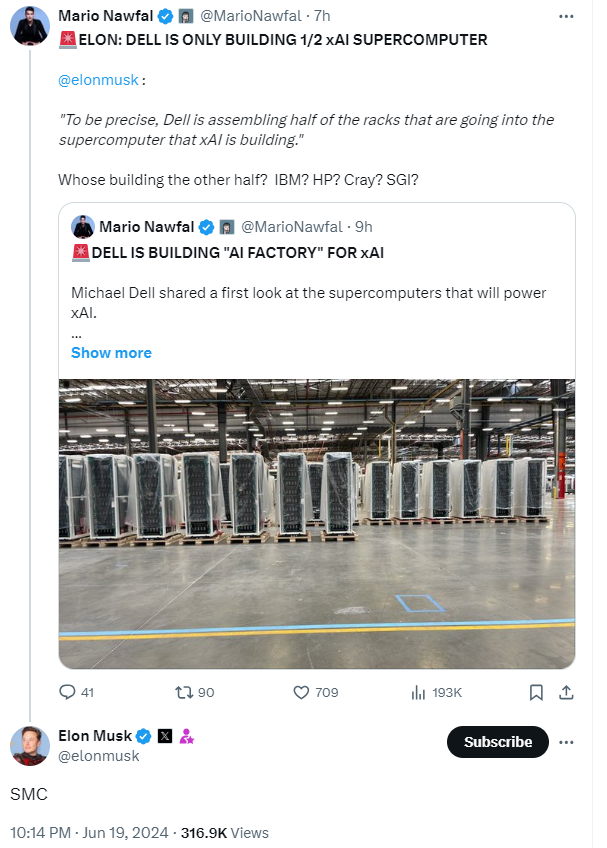This screenshot has width=607, height=848.
Task: Expand quoted post with Show more
Action: (111, 353)
